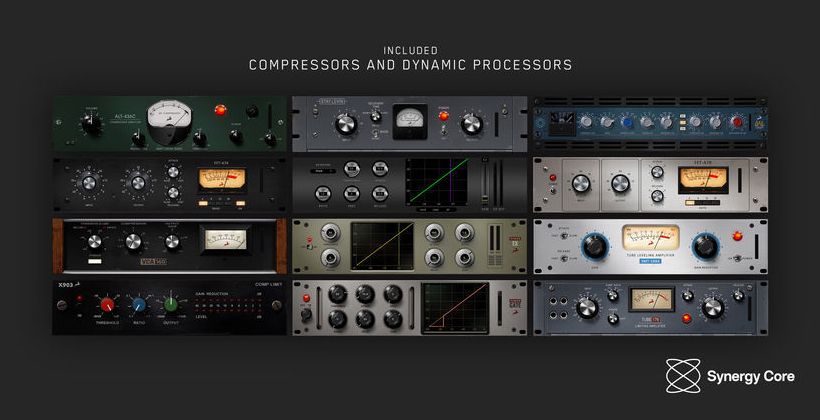Click the VU meter on Tube Leveling Amplifier

coord(650,238)
